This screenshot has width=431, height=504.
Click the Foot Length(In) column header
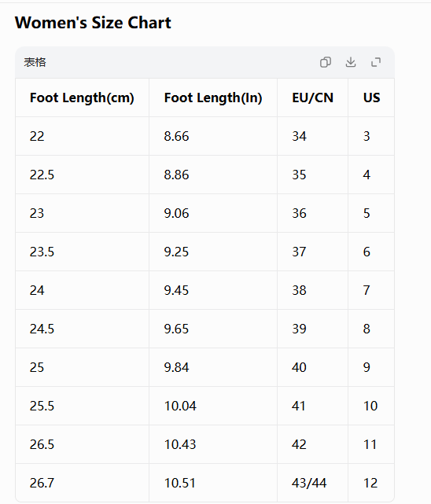pyautogui.click(x=213, y=97)
